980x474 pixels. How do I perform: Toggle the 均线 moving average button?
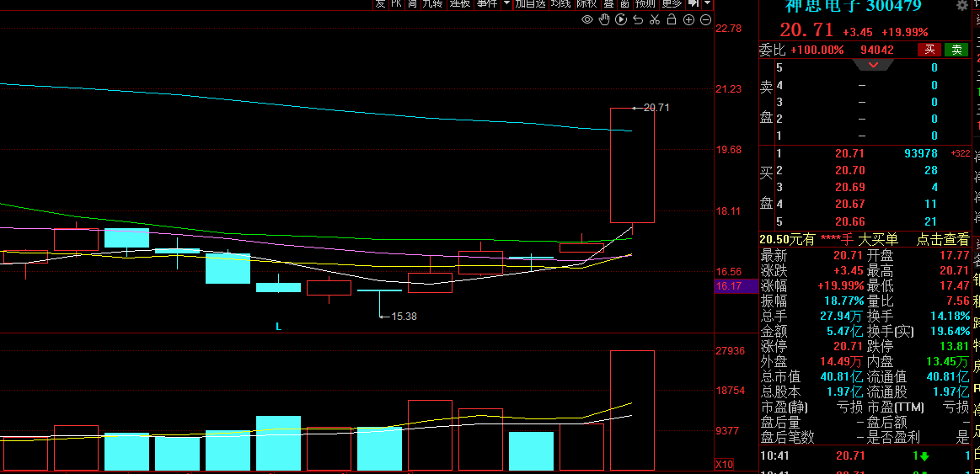(x=560, y=3)
